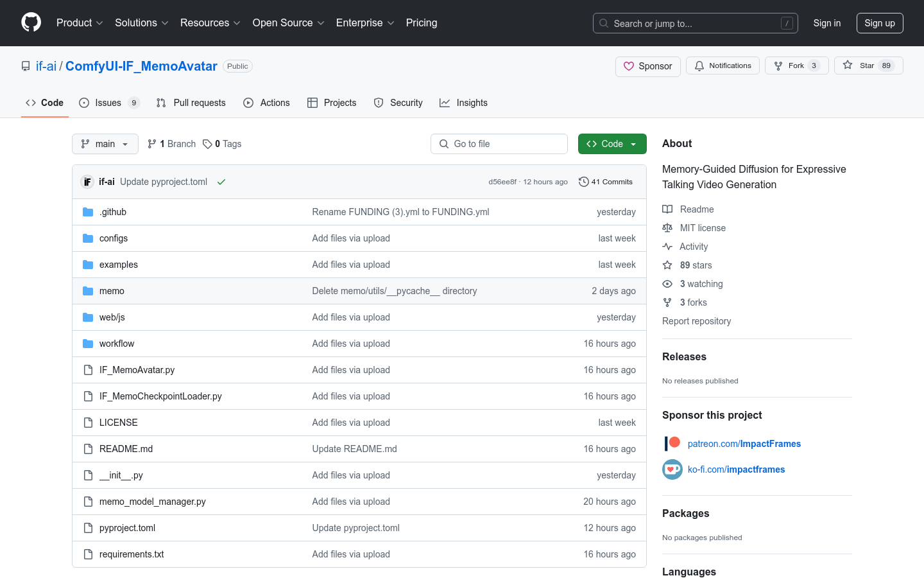924x578 pixels.
Task: Click the configs folder icon
Action: [88, 238]
